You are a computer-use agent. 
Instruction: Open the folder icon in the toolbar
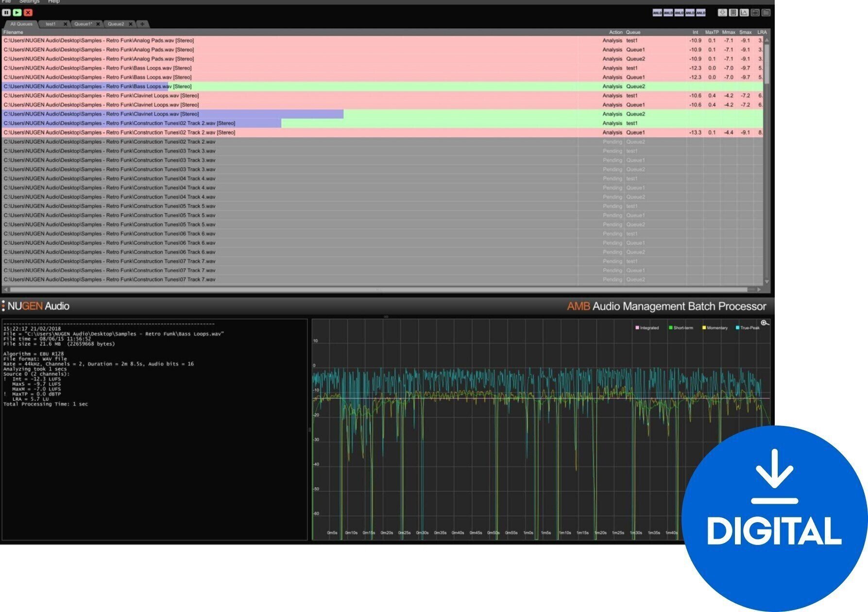tap(766, 13)
